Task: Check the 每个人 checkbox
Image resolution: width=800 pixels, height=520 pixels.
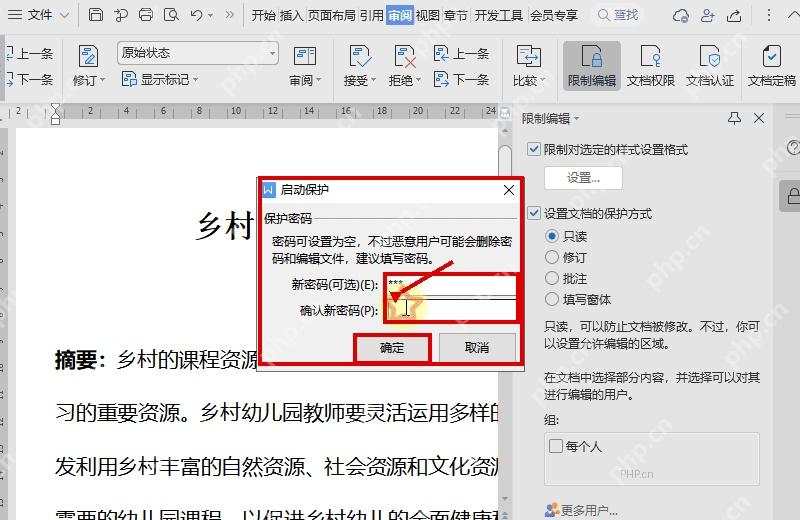Action: tap(556, 446)
